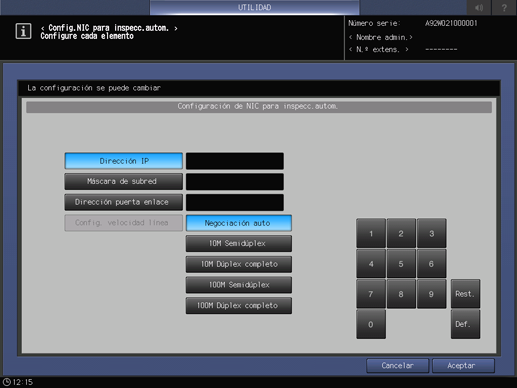Click the Máscara de subred value field
Viewport: 517px width, 388px height.
pyautogui.click(x=235, y=182)
